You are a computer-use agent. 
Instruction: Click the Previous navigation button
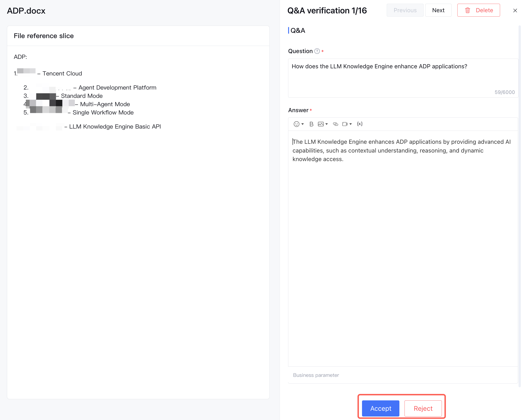tap(405, 10)
